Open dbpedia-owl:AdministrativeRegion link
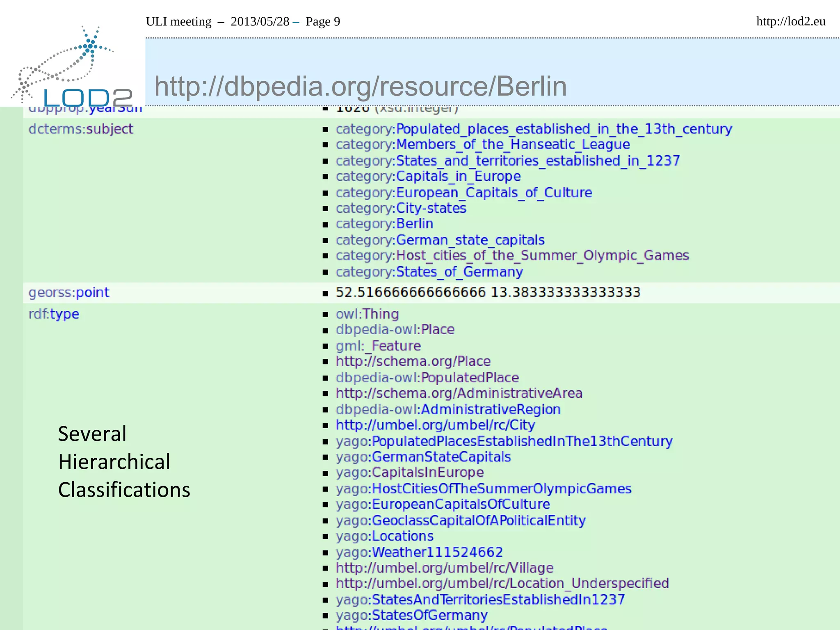The width and height of the screenshot is (840, 630). click(x=448, y=409)
